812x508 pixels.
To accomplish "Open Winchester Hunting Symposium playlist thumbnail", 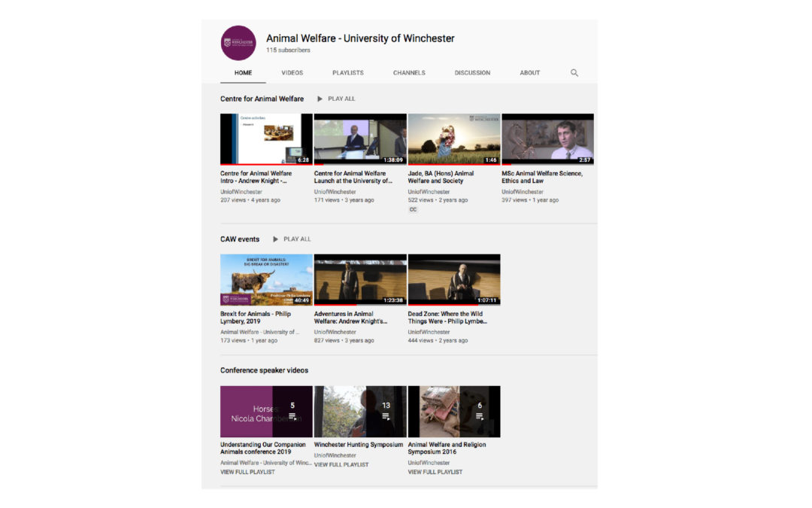I will 360,412.
